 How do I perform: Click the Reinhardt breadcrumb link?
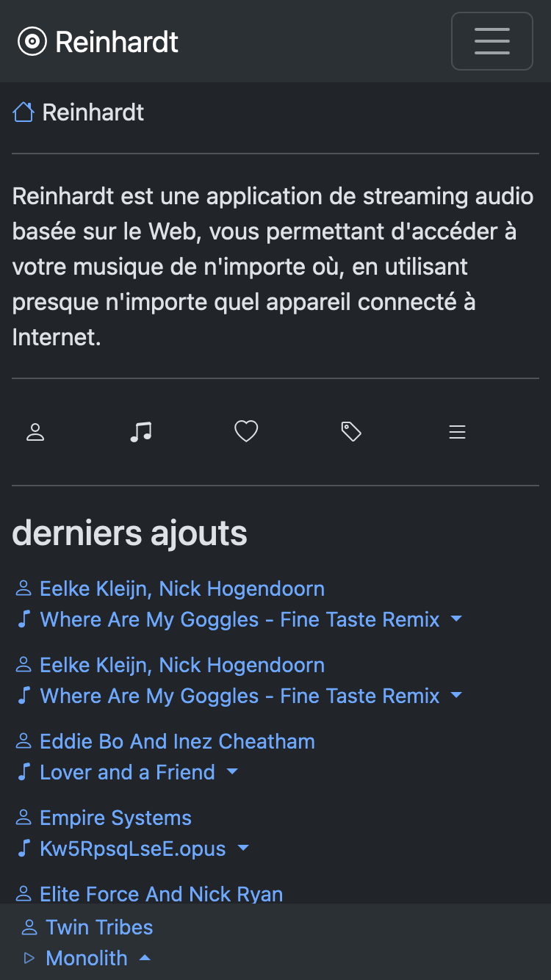(x=93, y=112)
